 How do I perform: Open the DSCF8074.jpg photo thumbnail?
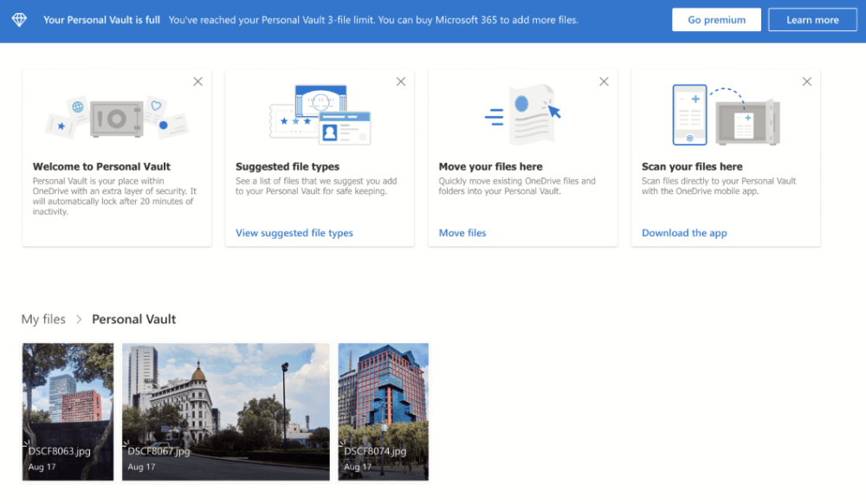point(383,411)
